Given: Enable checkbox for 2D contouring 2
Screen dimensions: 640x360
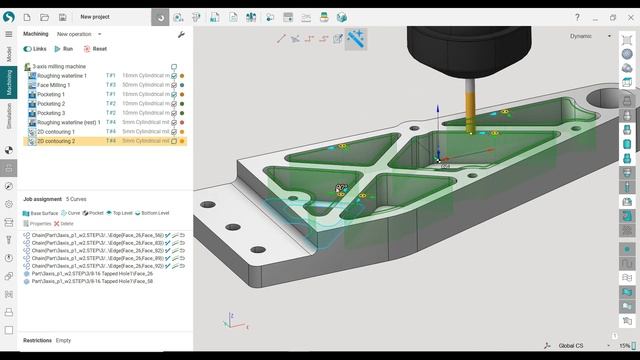Looking at the screenshot, I should point(174,141).
